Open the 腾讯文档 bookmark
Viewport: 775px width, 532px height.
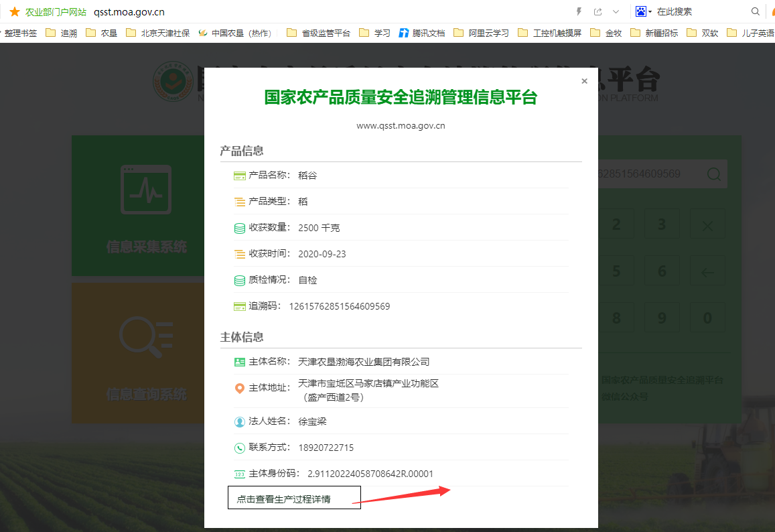click(x=421, y=33)
